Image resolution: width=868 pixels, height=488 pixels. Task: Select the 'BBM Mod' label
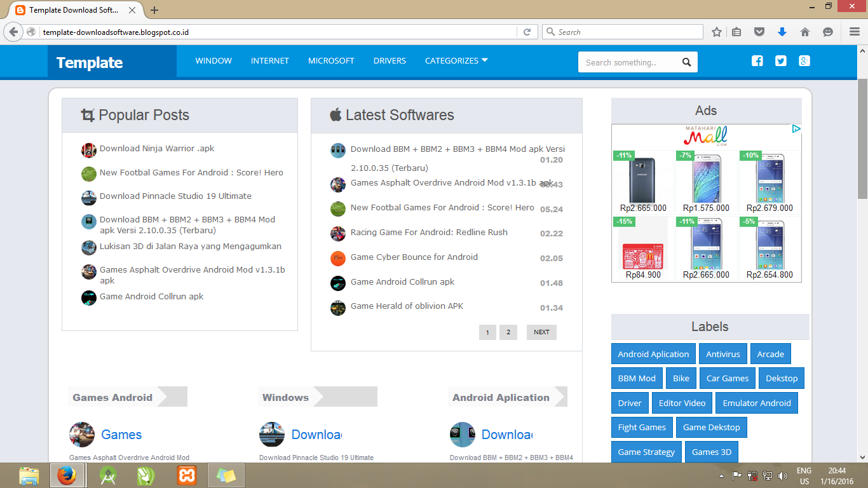point(637,377)
